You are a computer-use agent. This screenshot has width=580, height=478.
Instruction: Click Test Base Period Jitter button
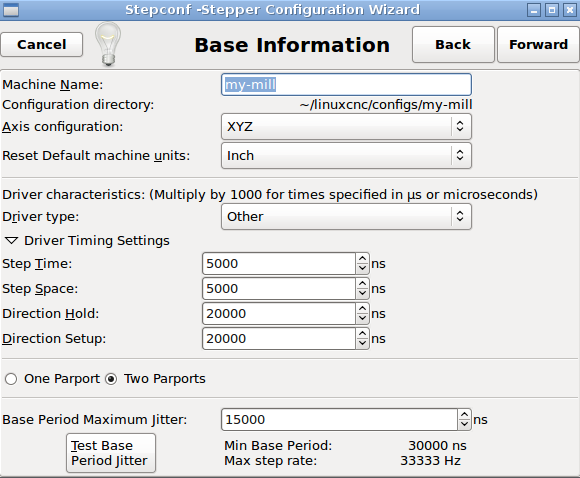[x=111, y=453]
